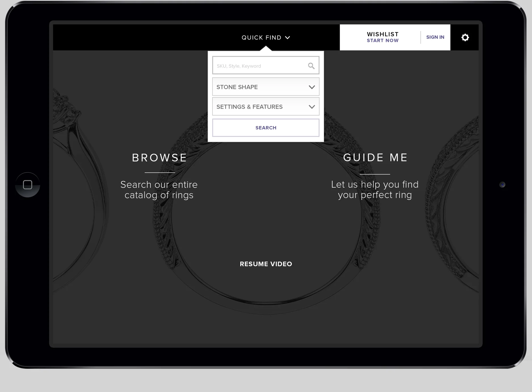Open settings via the gear icon
532x392 pixels.
point(465,37)
